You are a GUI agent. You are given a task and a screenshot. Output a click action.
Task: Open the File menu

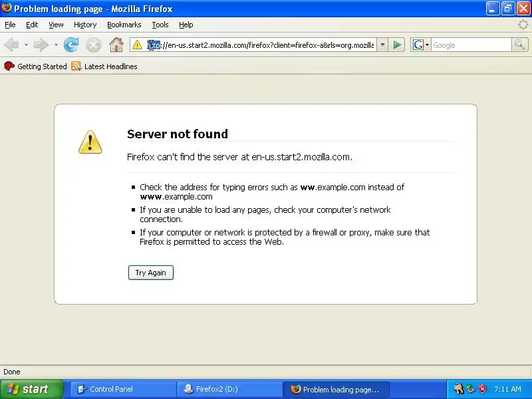[10, 25]
